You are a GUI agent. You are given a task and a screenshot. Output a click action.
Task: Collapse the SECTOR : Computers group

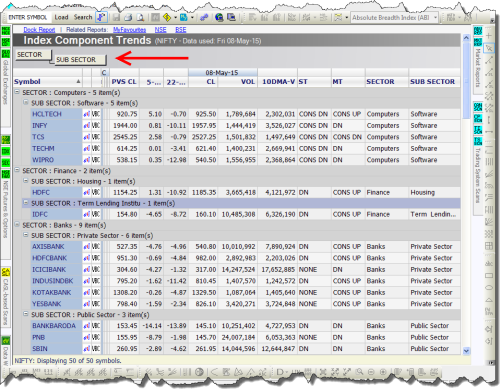coord(17,92)
